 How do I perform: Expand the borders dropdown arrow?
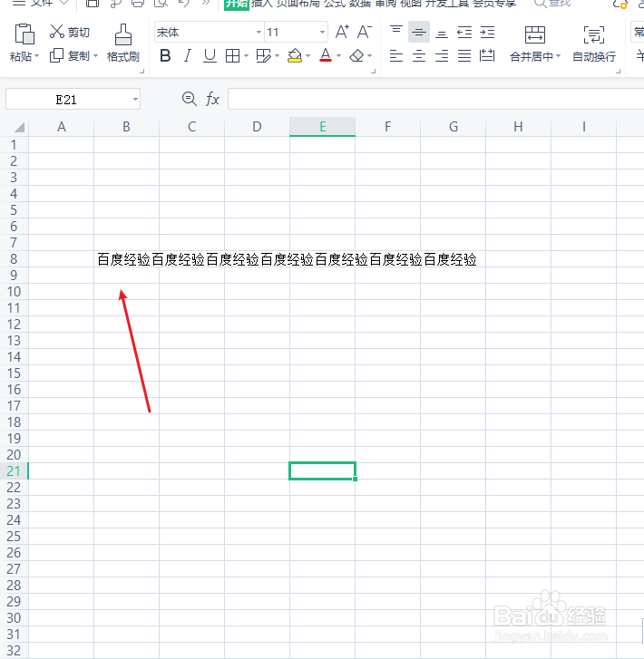point(246,55)
